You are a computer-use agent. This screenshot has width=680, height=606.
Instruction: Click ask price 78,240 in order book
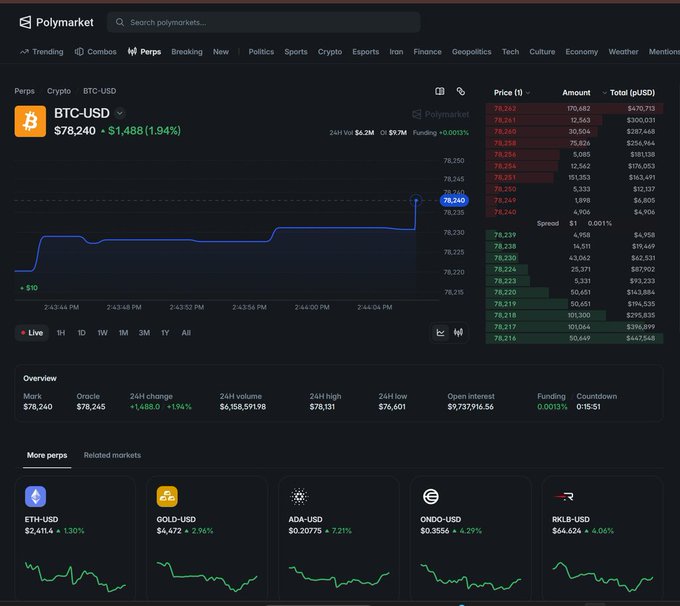(x=505, y=212)
